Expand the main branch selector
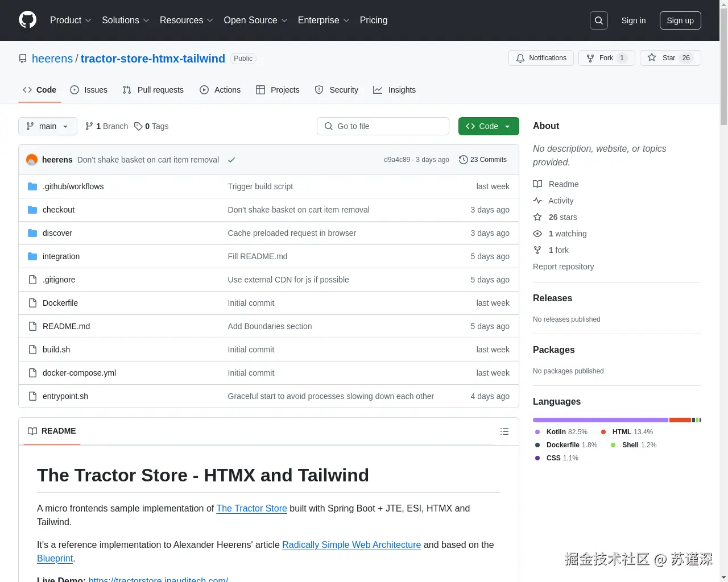728x582 pixels. (x=47, y=126)
